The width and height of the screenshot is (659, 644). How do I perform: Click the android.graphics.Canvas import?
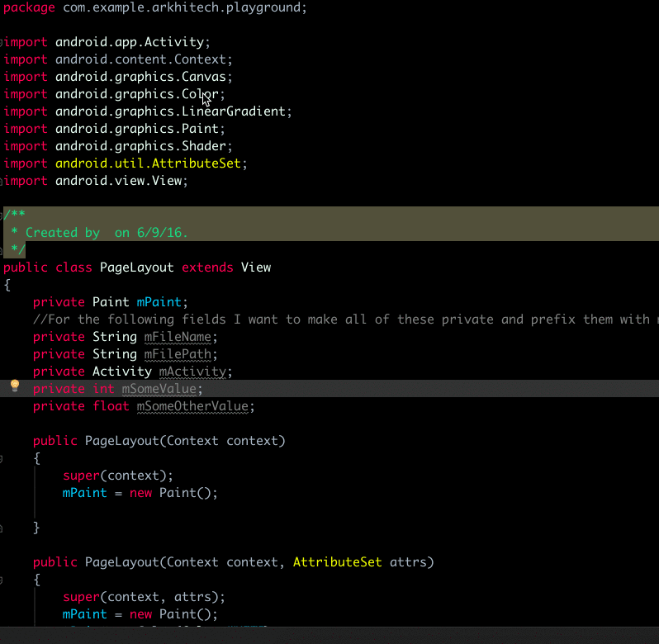coord(141,77)
